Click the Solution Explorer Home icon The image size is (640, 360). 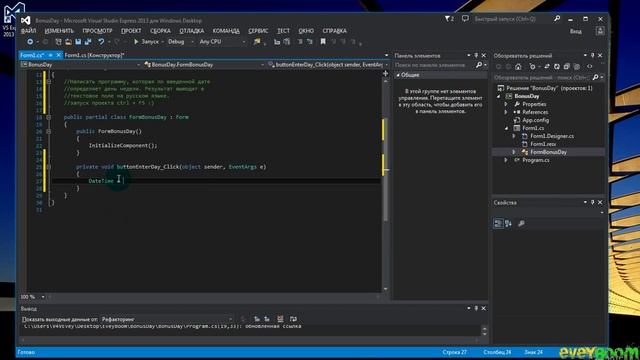[x=518, y=67]
